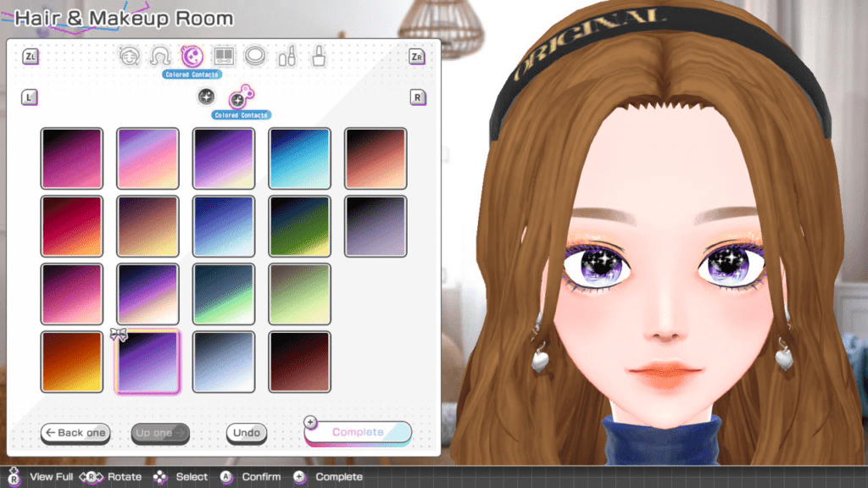868x488 pixels.
Task: Click the R next sub-tab button
Action: pyautogui.click(x=418, y=97)
